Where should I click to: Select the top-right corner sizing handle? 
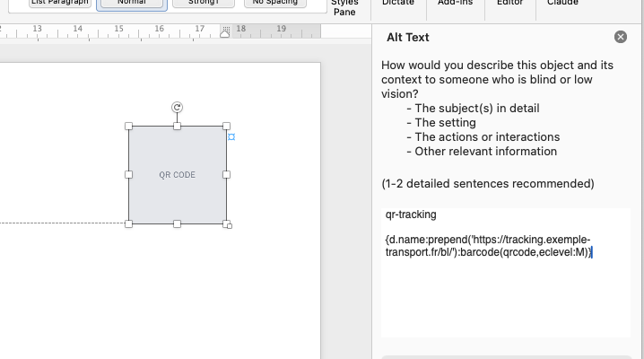coord(226,127)
